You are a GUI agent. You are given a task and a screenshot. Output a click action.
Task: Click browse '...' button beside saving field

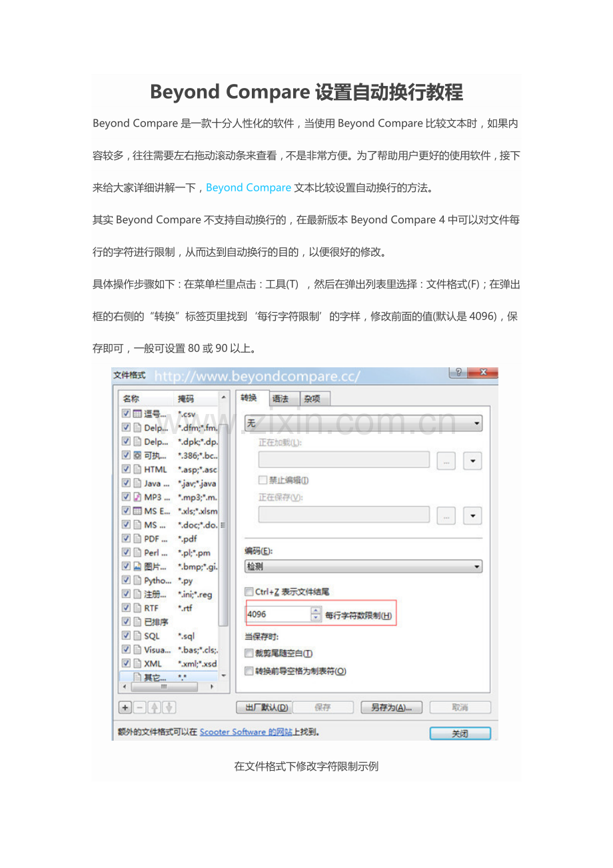(x=446, y=515)
